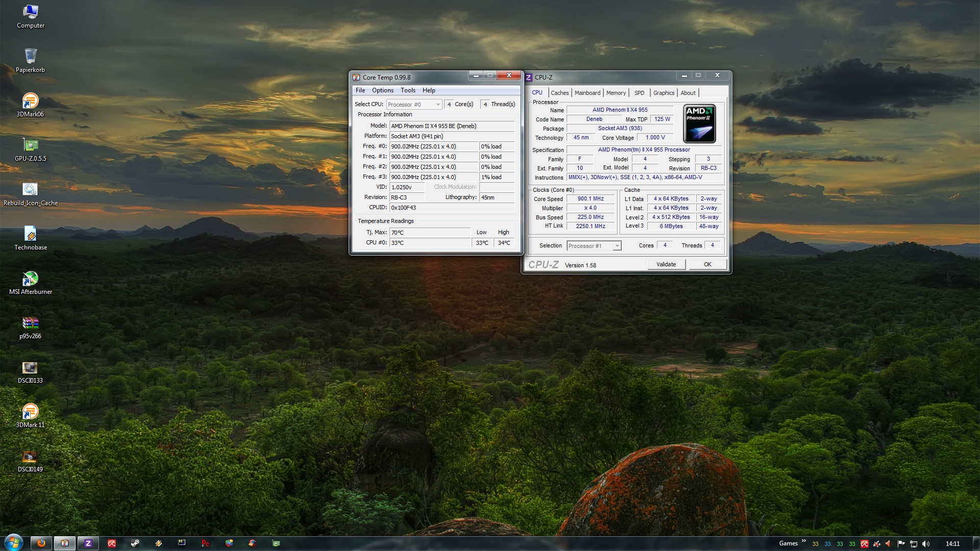
Task: Open the volume speaker tray icon
Action: (926, 544)
